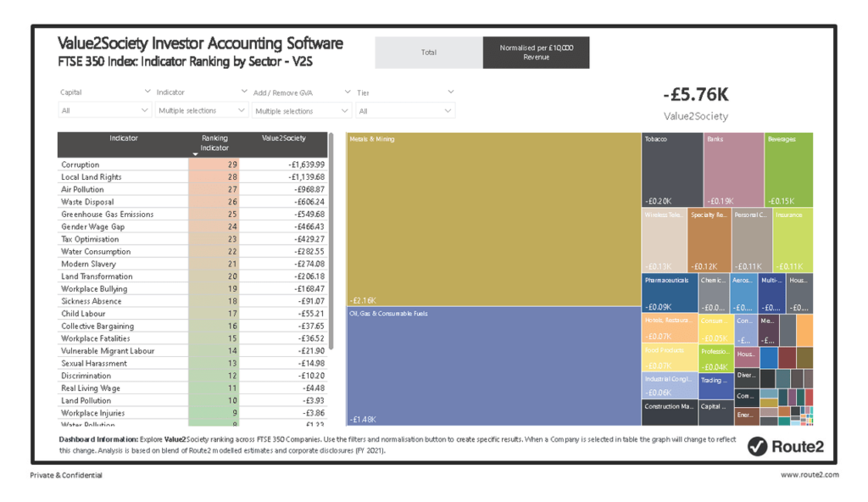This screenshot has height=502, width=868.
Task: Select the Child Labour row
Action: [x=192, y=314]
